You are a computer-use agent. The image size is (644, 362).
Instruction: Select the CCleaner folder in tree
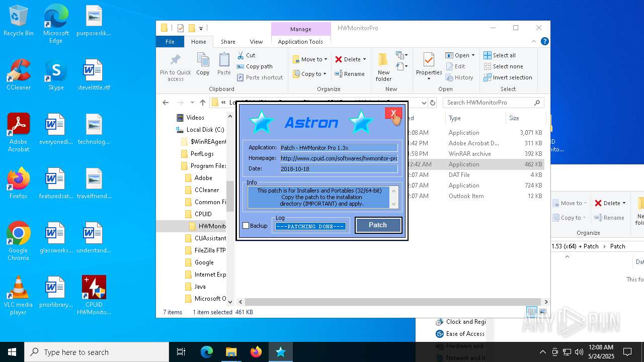[206, 190]
